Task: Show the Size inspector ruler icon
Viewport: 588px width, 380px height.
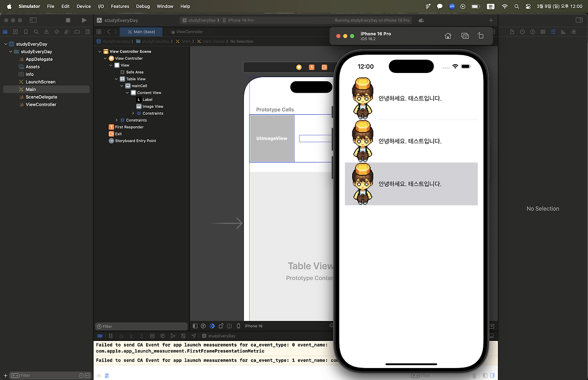Action: tap(563, 32)
